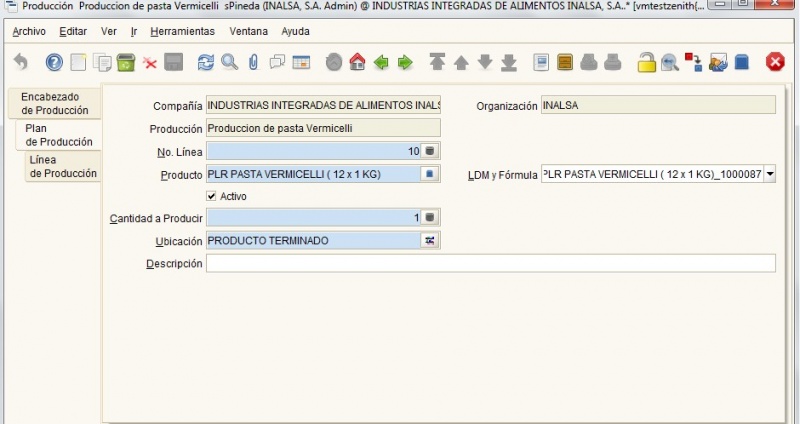Open calculator button in No. Línea field
This screenshot has width=800, height=424.
[430, 152]
